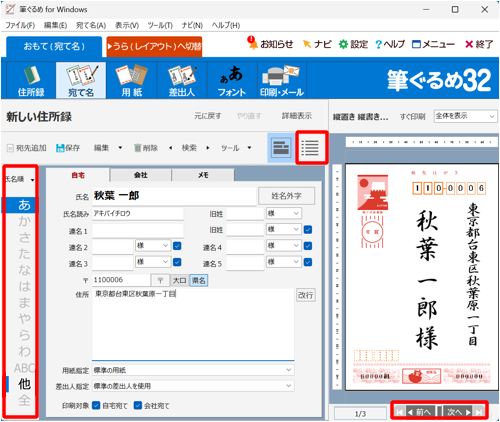500x422 pixels.
Task: Go to the first card in preview
Action: tap(399, 412)
